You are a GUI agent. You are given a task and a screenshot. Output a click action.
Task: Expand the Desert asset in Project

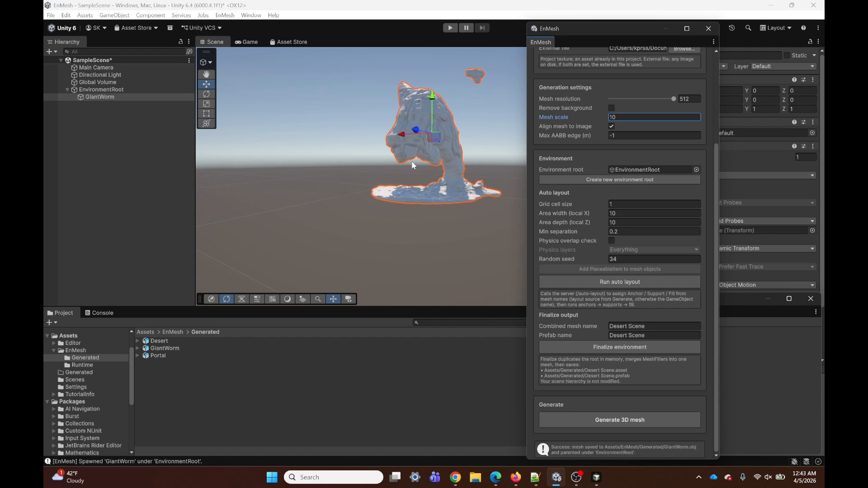pos(137,341)
